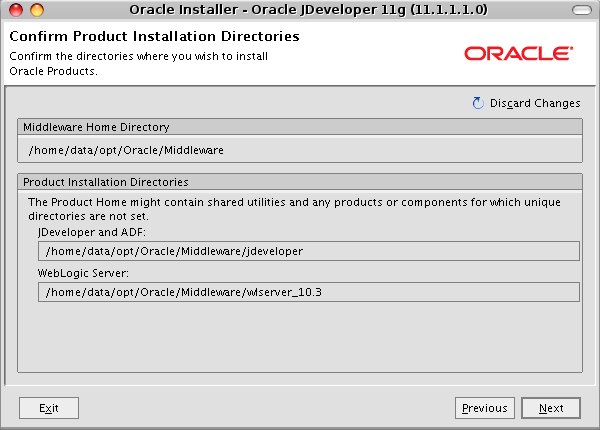
Task: Click the Oracle logo
Action: tap(518, 54)
